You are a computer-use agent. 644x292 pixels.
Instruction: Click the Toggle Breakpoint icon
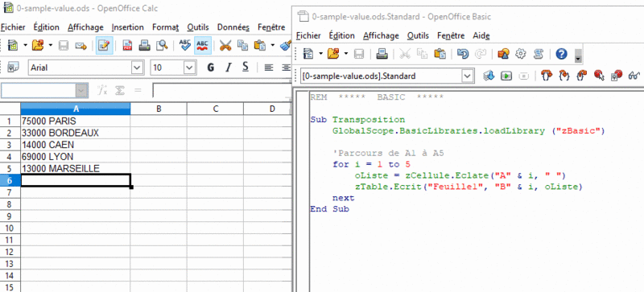click(599, 76)
